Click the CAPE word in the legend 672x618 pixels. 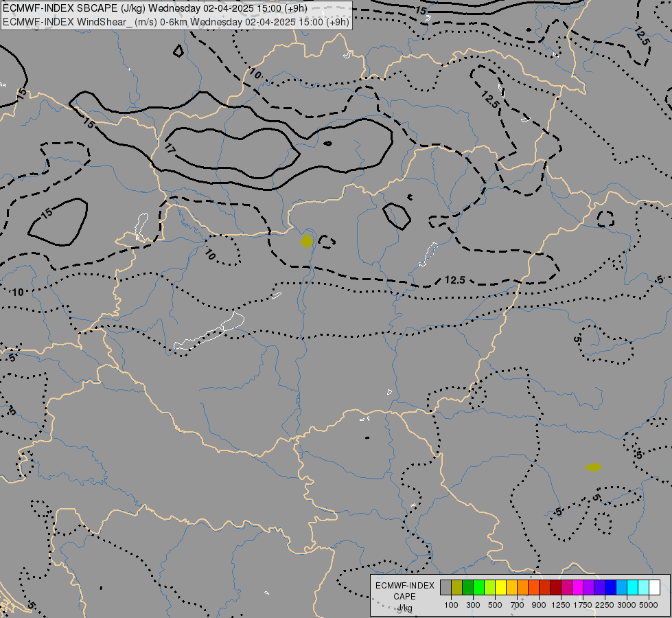pos(404,597)
